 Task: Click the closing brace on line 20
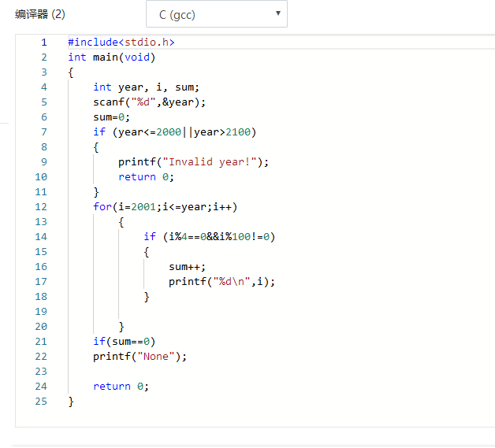(x=121, y=327)
